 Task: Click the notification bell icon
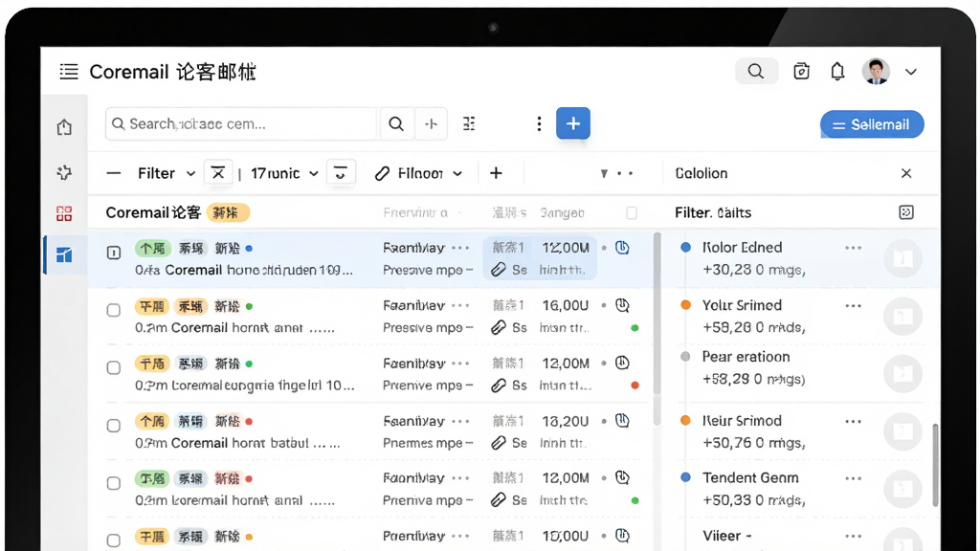[837, 72]
